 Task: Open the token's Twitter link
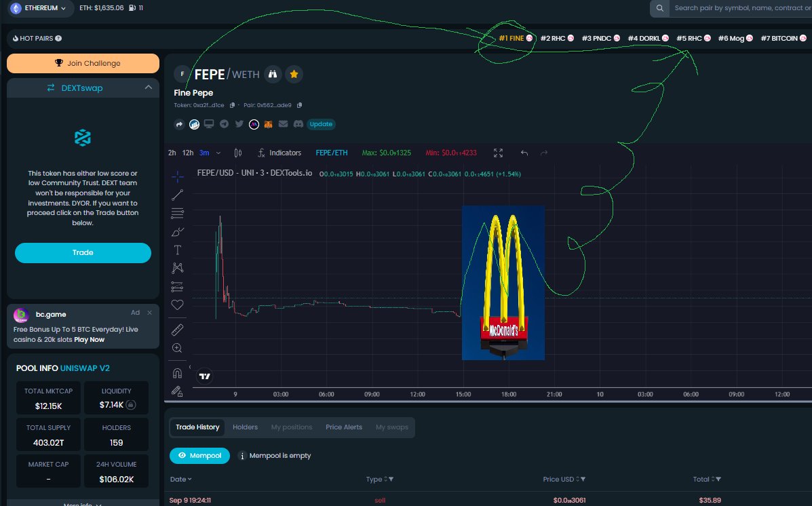point(239,123)
